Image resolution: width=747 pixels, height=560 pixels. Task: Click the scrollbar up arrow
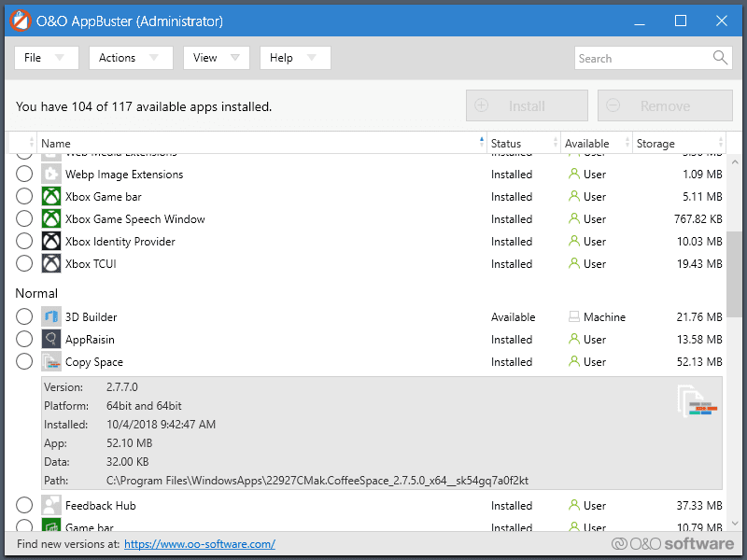[x=735, y=162]
